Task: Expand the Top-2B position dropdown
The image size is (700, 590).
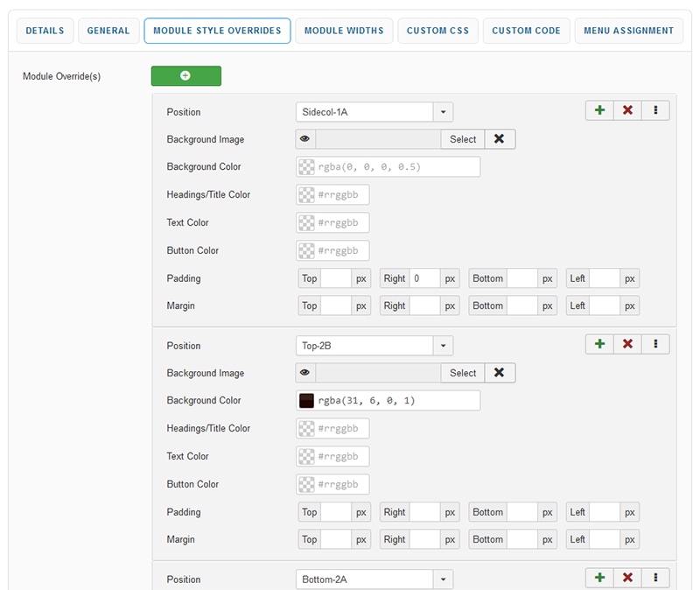Action: coord(443,346)
